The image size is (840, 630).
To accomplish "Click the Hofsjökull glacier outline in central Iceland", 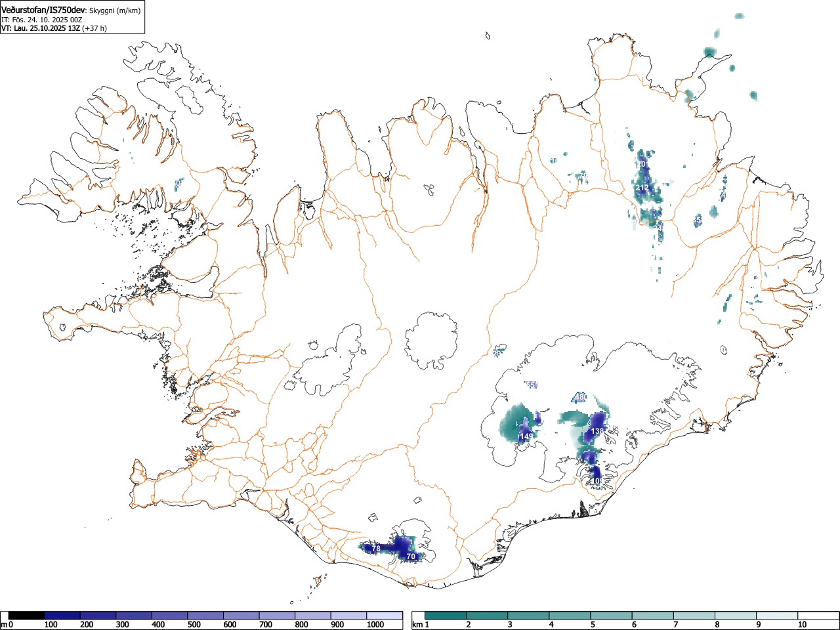I will click(x=431, y=340).
